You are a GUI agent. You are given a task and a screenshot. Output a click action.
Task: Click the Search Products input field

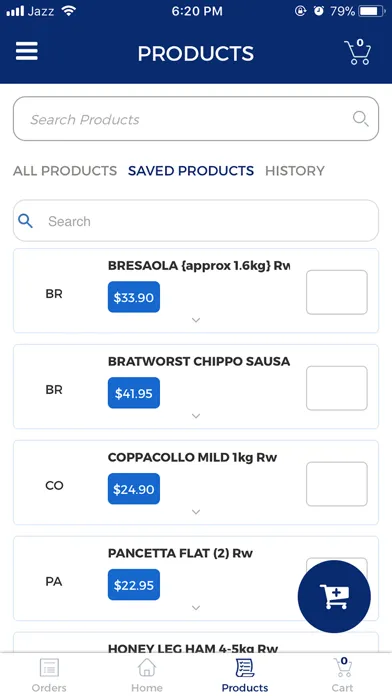196,119
